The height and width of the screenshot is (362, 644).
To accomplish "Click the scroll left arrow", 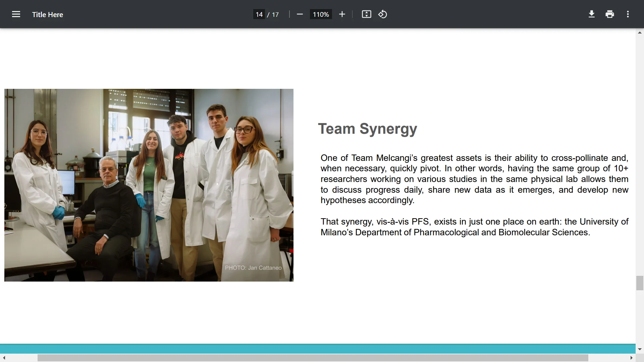I will coord(4,358).
